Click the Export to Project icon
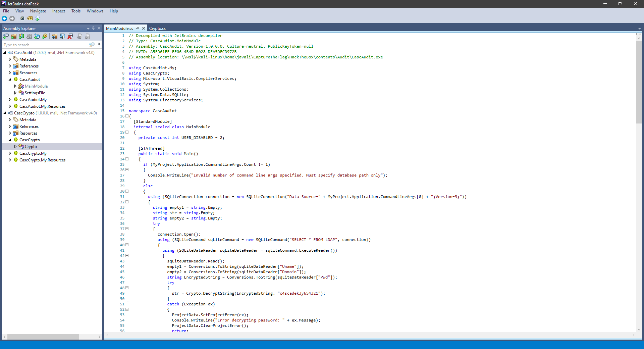 (80, 36)
